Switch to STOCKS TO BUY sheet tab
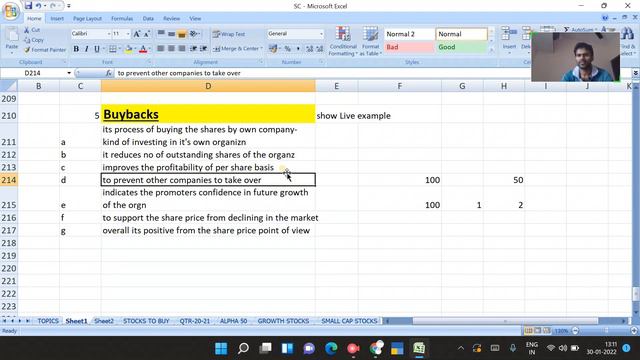Image resolution: width=640 pixels, height=360 pixels. pos(146,321)
